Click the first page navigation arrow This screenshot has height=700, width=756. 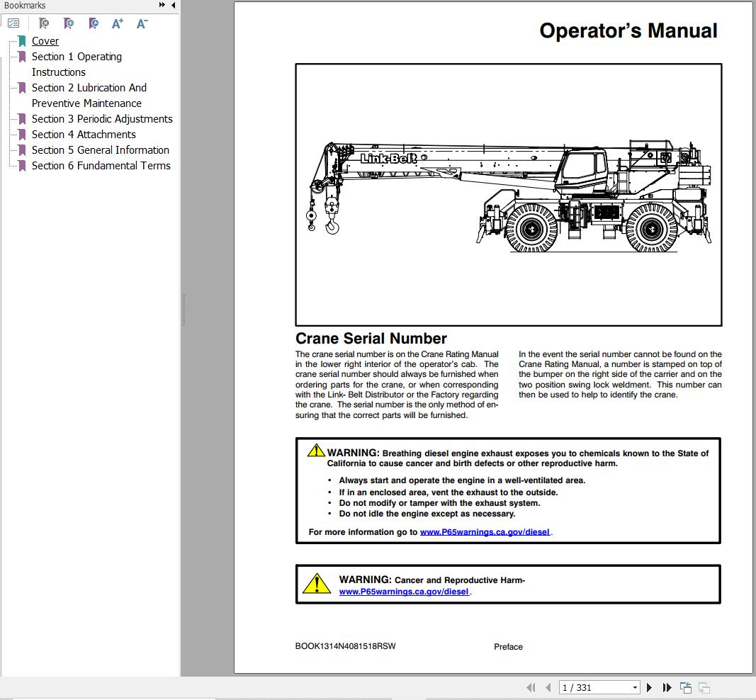tap(531, 687)
